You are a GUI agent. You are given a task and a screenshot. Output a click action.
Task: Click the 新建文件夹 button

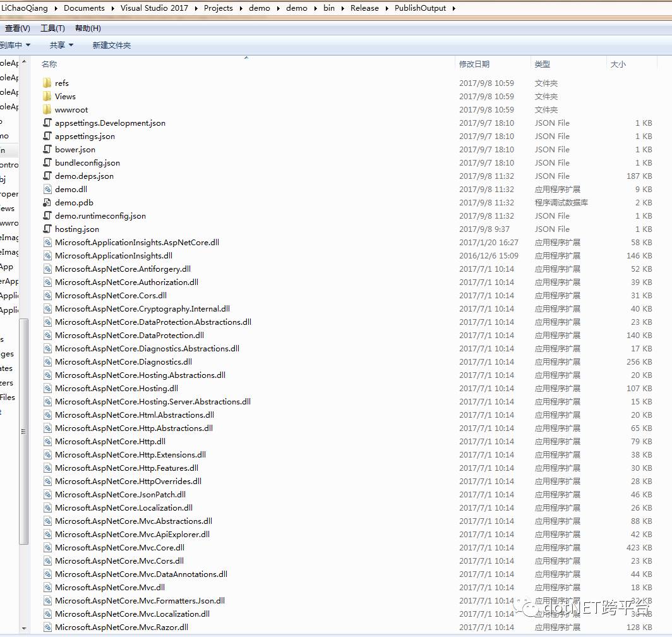pyautogui.click(x=111, y=45)
